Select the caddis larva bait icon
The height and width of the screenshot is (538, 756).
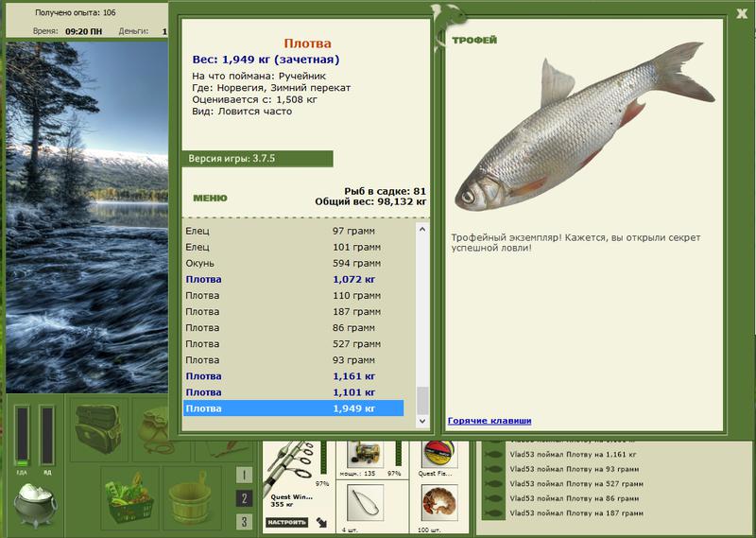click(438, 503)
